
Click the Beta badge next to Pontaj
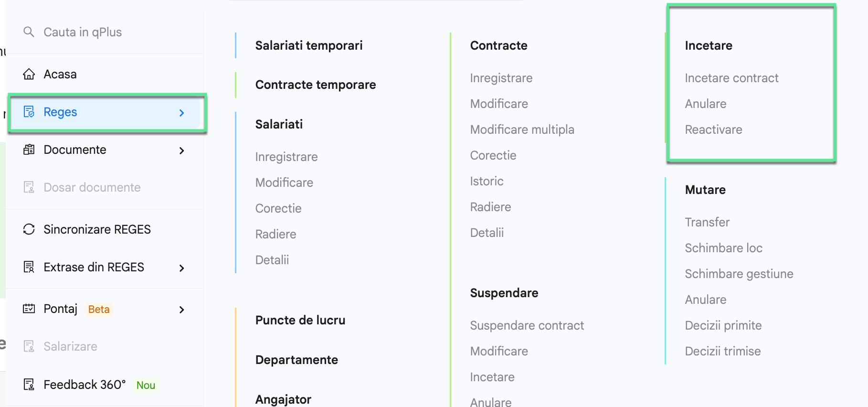98,309
